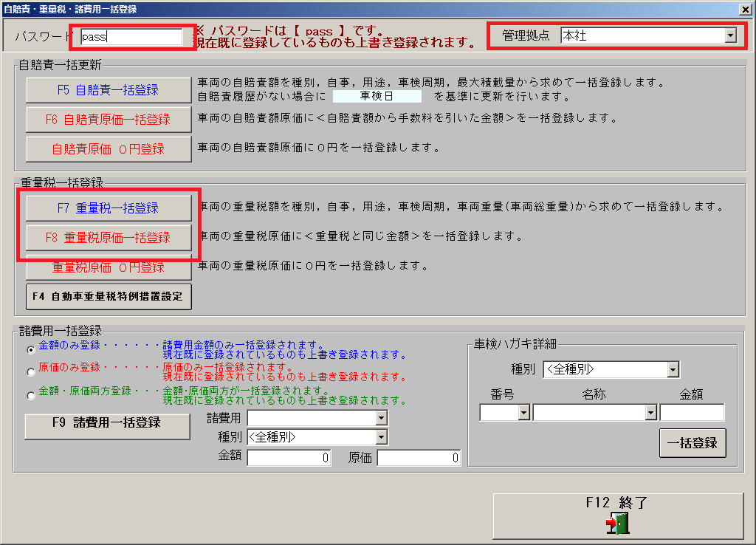The height and width of the screenshot is (545, 756).
Task: Open 車検ハガキ詳細 種別 dropdown
Action: click(x=672, y=369)
